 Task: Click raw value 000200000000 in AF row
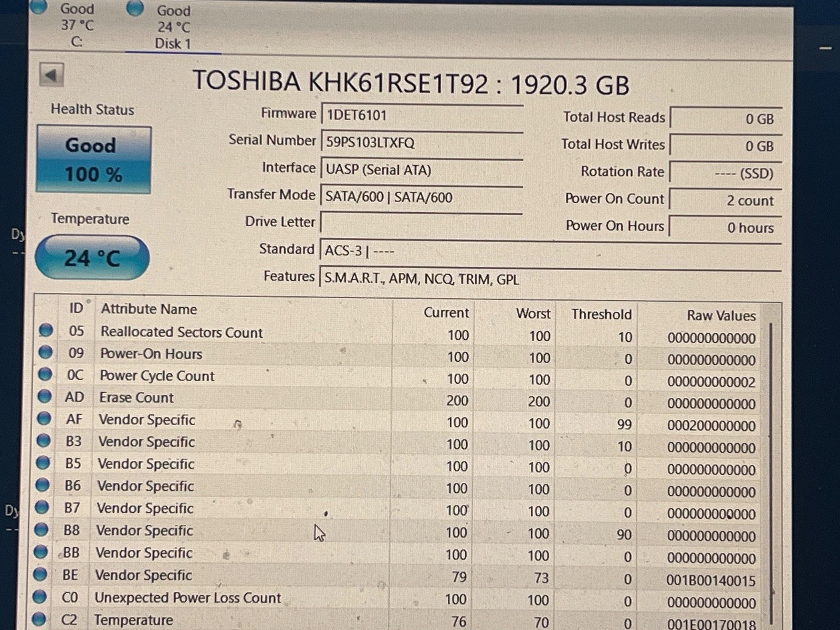pyautogui.click(x=711, y=425)
